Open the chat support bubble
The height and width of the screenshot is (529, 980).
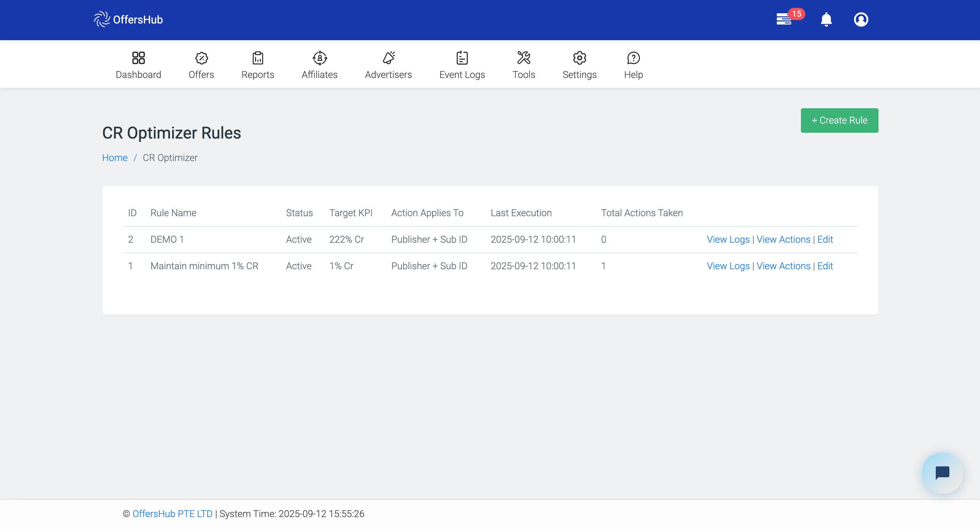(x=942, y=473)
